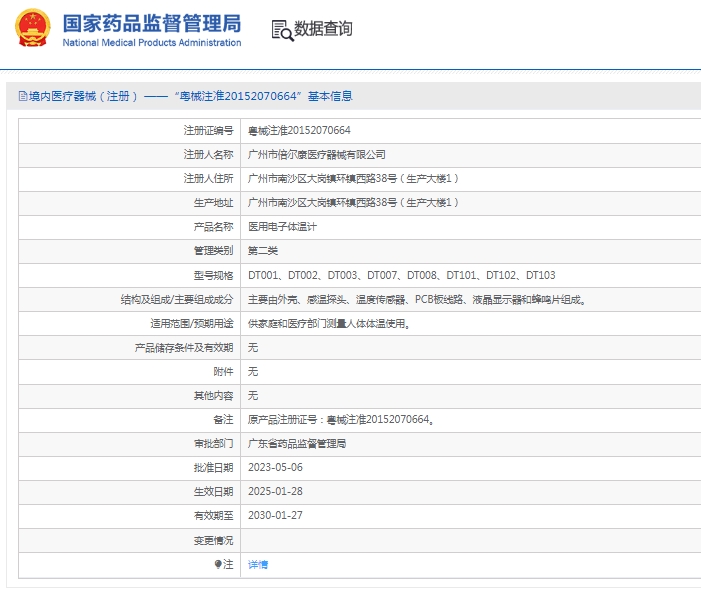701x589 pixels.
Task: Click the 有效期至 label
Action: click(213, 516)
